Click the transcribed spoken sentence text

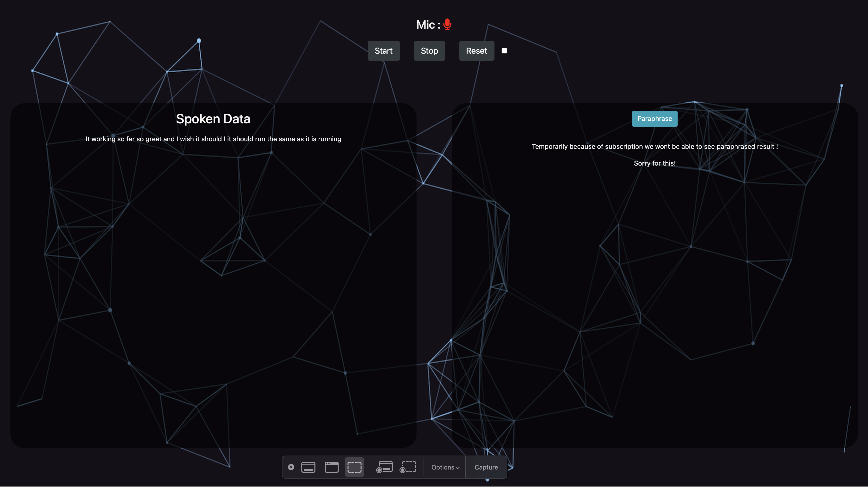click(213, 139)
